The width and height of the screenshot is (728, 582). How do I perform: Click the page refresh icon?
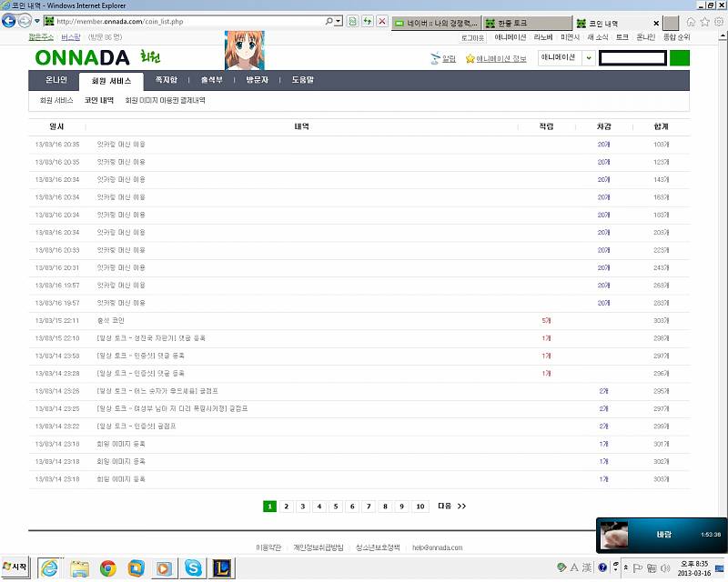pos(367,21)
